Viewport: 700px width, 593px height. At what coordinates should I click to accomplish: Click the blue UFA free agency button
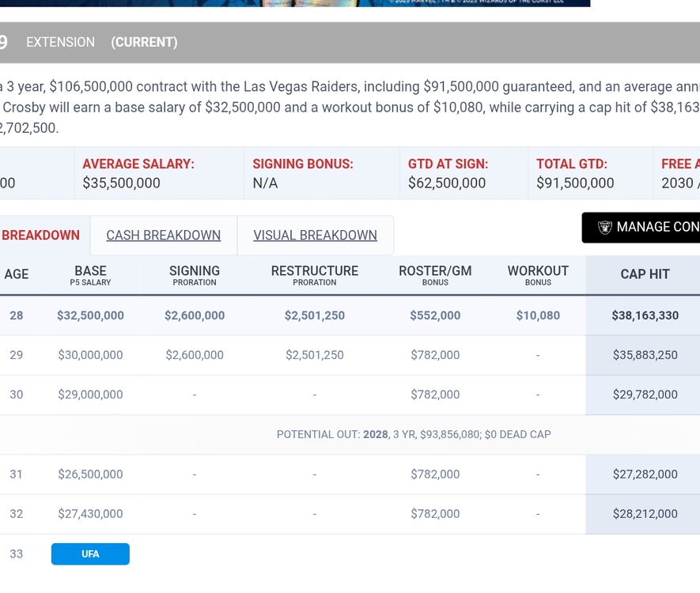89,553
